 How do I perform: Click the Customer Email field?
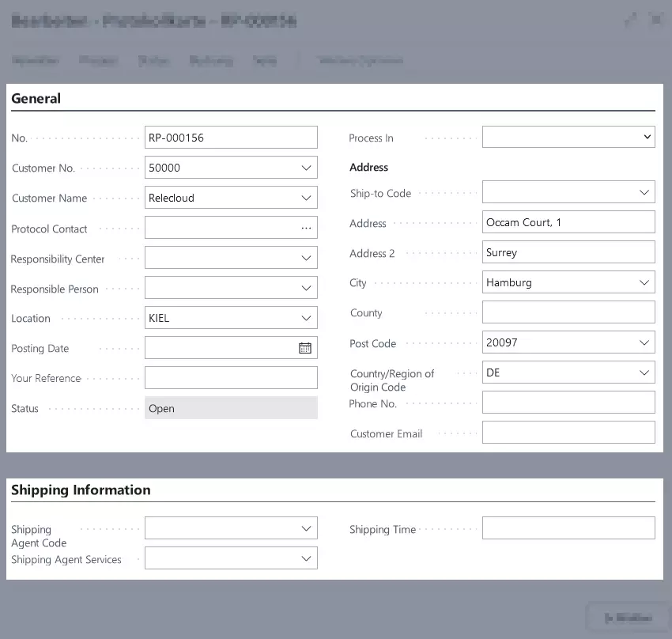(568, 432)
